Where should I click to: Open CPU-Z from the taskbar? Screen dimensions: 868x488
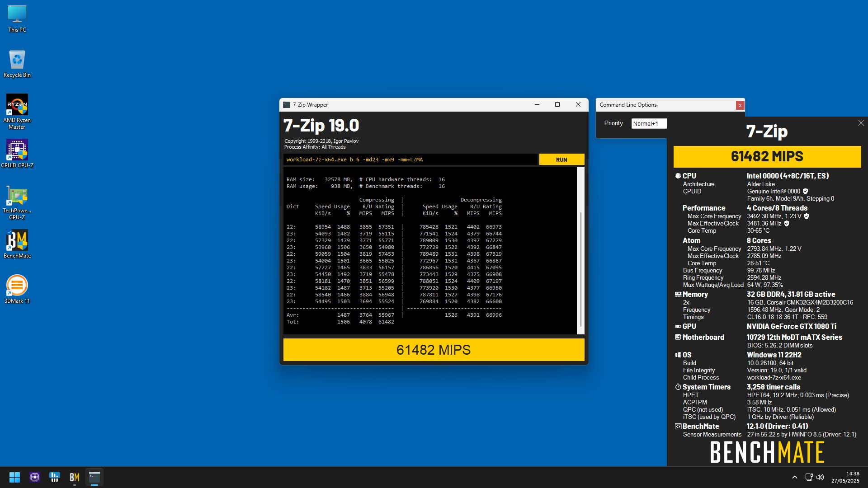[35, 477]
